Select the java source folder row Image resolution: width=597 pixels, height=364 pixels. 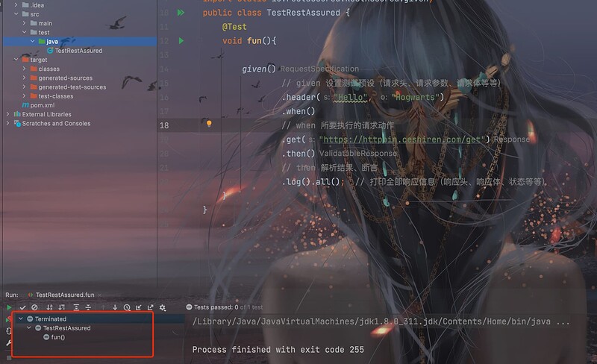coord(80,41)
